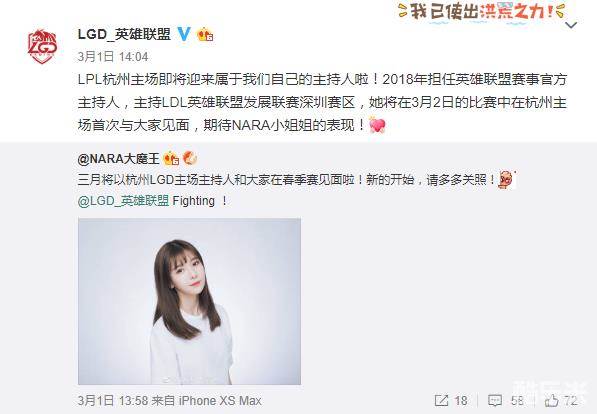Click the 3月1日 13:58 repost timestamp
The width and height of the screenshot is (597, 414).
tap(113, 400)
